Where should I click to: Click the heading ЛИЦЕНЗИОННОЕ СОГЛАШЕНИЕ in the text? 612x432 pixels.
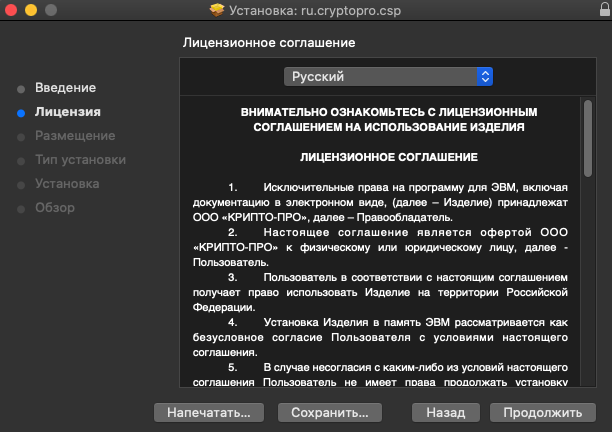(389, 157)
